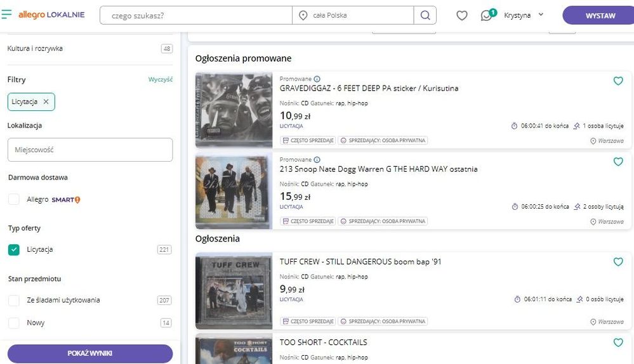
Task: Open TOO SHORT - COCKTAILS listing title
Action: (x=323, y=342)
